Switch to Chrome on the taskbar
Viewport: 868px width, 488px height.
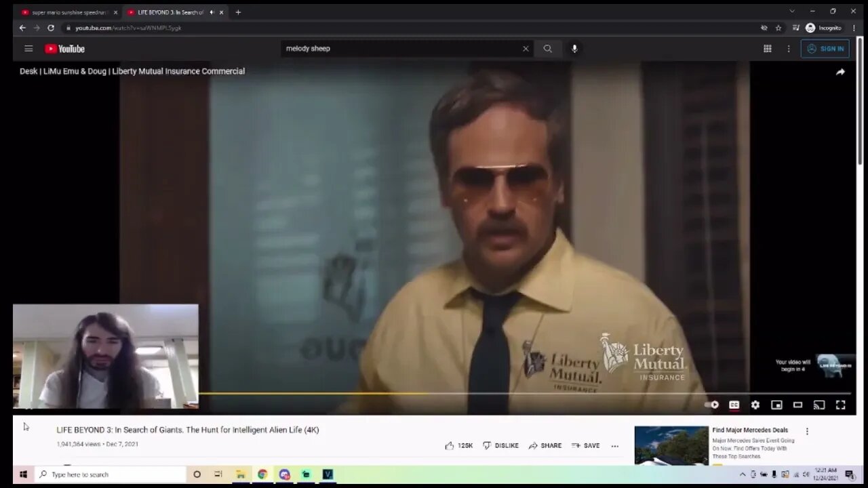[262, 474]
